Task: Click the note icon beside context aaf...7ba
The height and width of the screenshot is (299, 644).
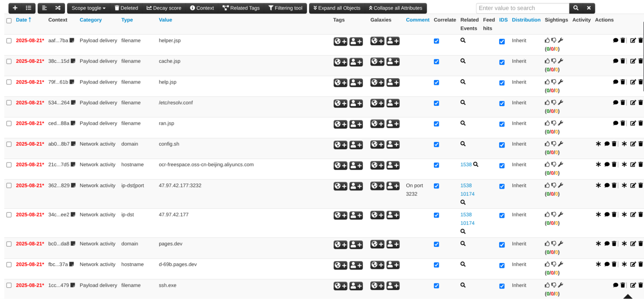Action: (x=72, y=41)
